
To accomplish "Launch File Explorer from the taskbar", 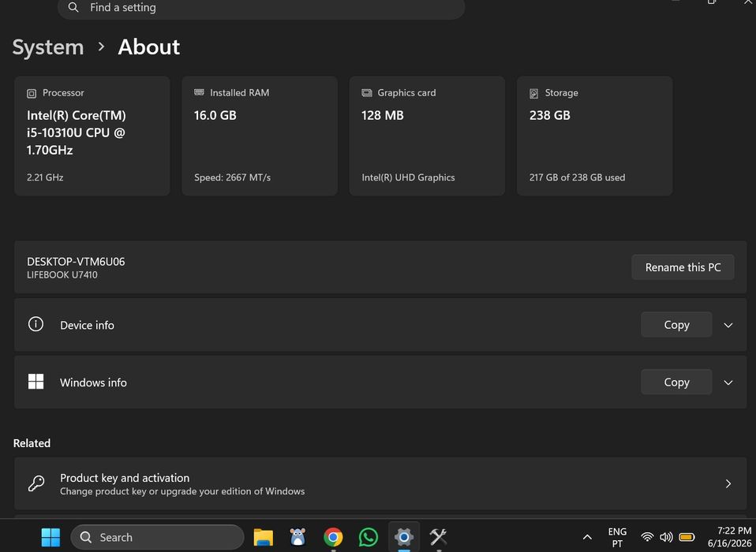I will [264, 537].
